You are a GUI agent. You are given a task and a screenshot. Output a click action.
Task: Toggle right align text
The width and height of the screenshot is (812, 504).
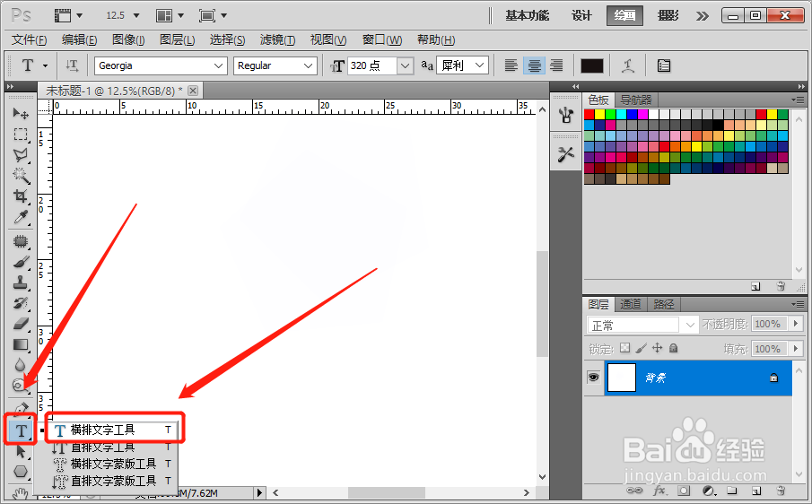coord(556,65)
